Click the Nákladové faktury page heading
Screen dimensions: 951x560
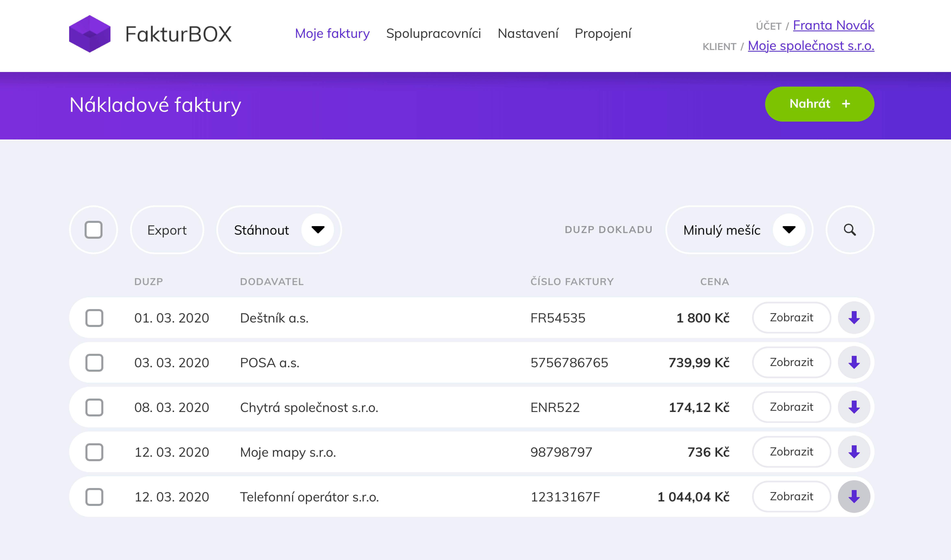(155, 105)
